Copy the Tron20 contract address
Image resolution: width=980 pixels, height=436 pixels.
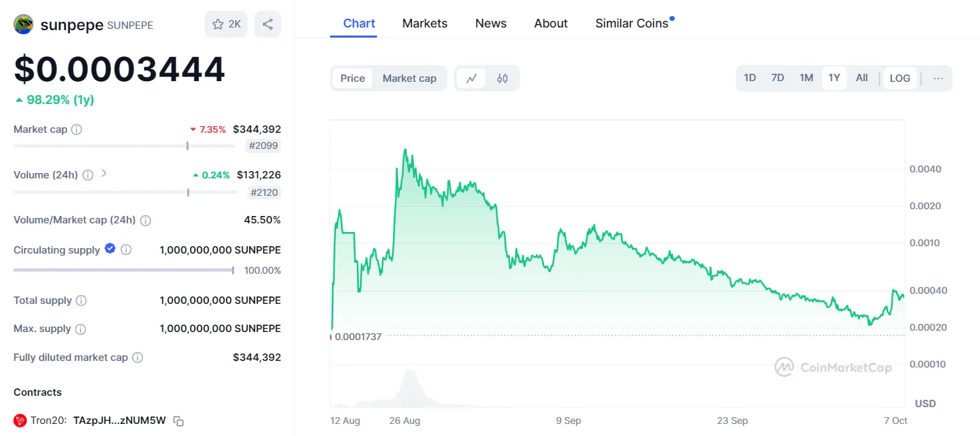pos(178,421)
